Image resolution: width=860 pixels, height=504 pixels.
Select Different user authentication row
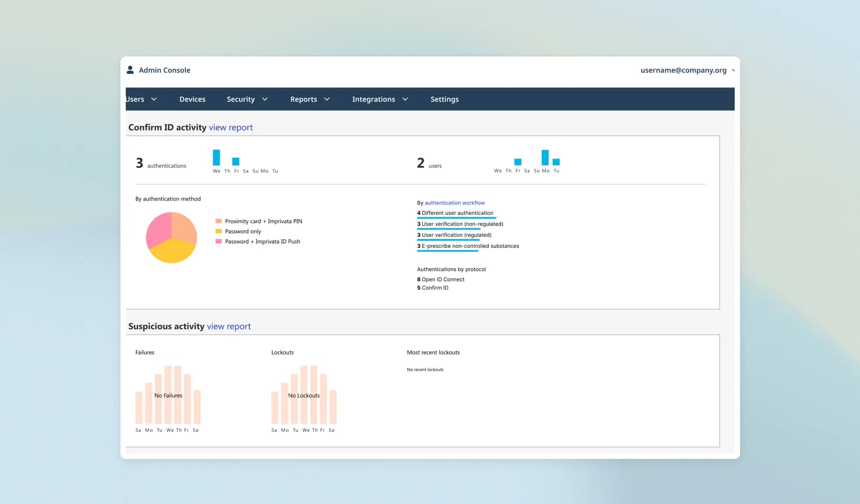(x=455, y=213)
